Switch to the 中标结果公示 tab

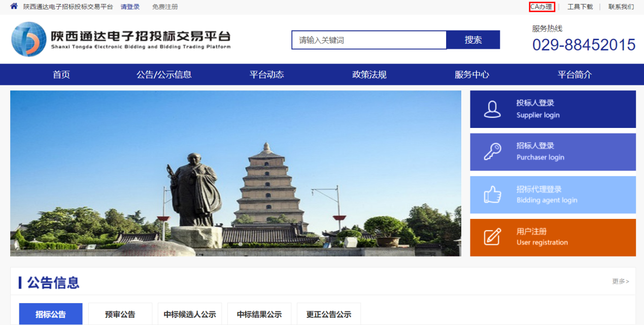coord(259,314)
